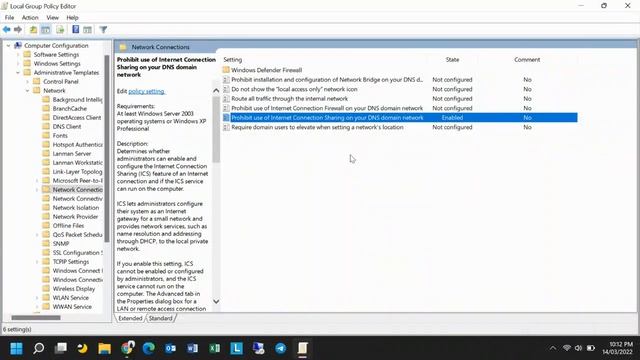Select the Windows Defender Firewall folder in list
This screenshot has height=360, width=640.
tap(266, 70)
